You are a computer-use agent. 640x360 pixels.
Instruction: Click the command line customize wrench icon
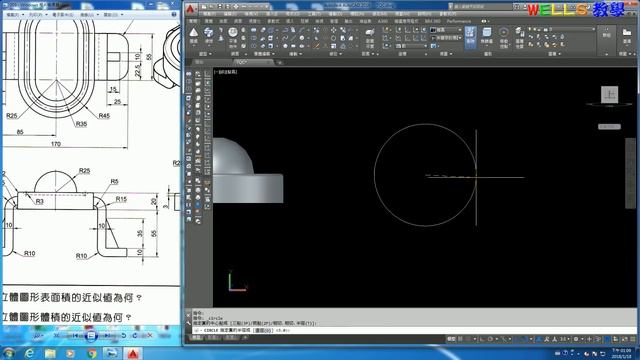pyautogui.click(x=189, y=322)
